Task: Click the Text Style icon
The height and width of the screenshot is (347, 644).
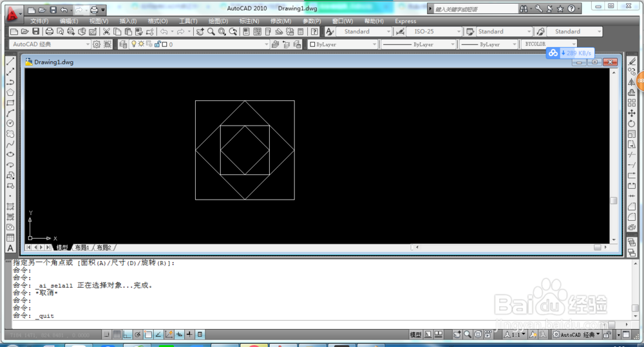Action: pyautogui.click(x=330, y=32)
